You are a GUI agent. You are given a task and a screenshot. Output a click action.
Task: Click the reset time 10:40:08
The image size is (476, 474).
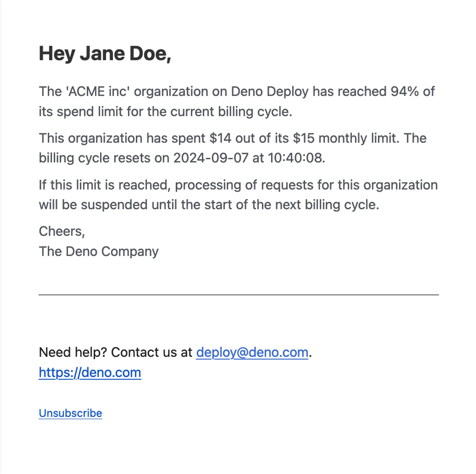(x=295, y=158)
